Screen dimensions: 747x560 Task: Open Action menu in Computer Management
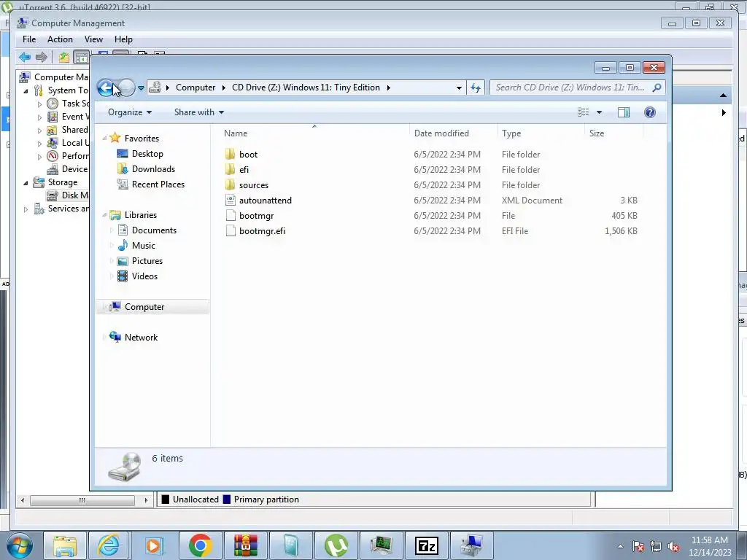click(x=60, y=39)
